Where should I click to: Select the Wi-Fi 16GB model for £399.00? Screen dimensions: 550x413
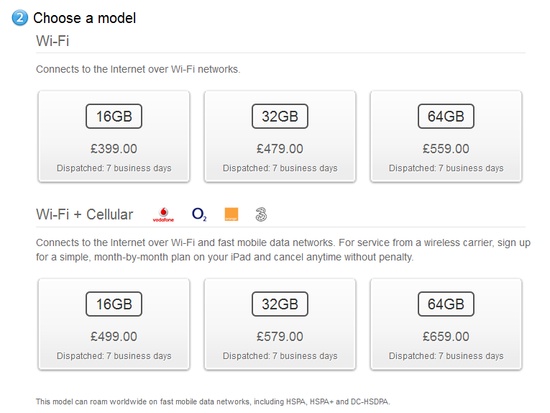tap(114, 136)
